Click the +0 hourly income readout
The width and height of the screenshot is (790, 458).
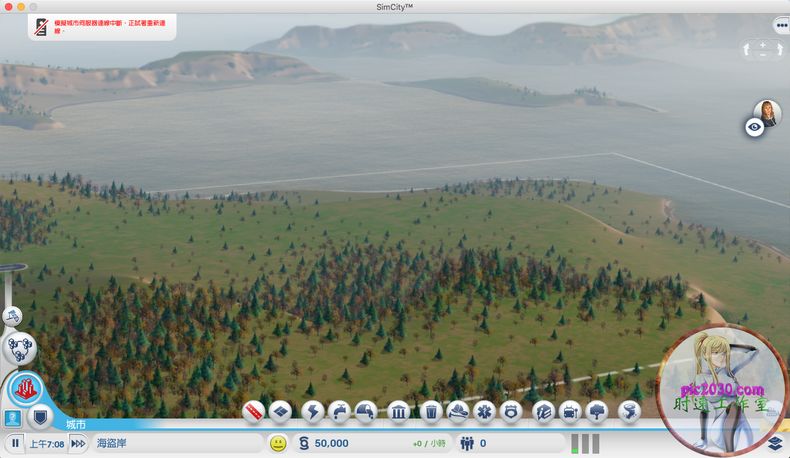(x=429, y=444)
